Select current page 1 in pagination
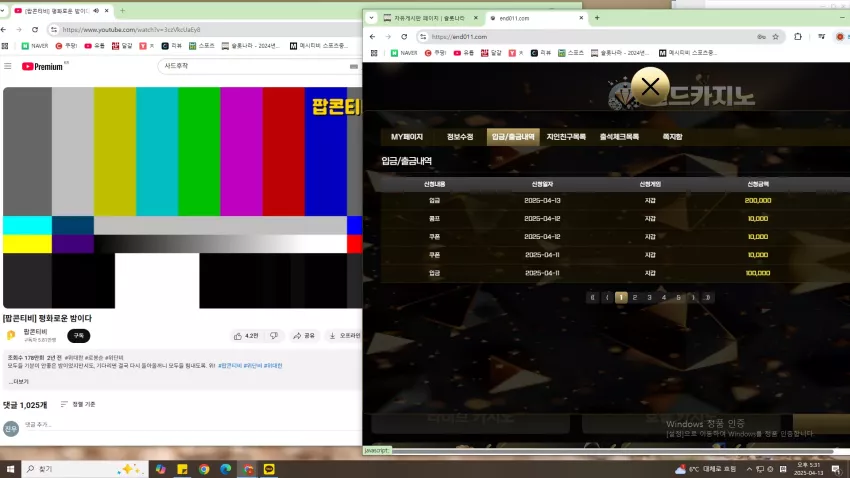This screenshot has height=478, width=850. pyautogui.click(x=621, y=298)
